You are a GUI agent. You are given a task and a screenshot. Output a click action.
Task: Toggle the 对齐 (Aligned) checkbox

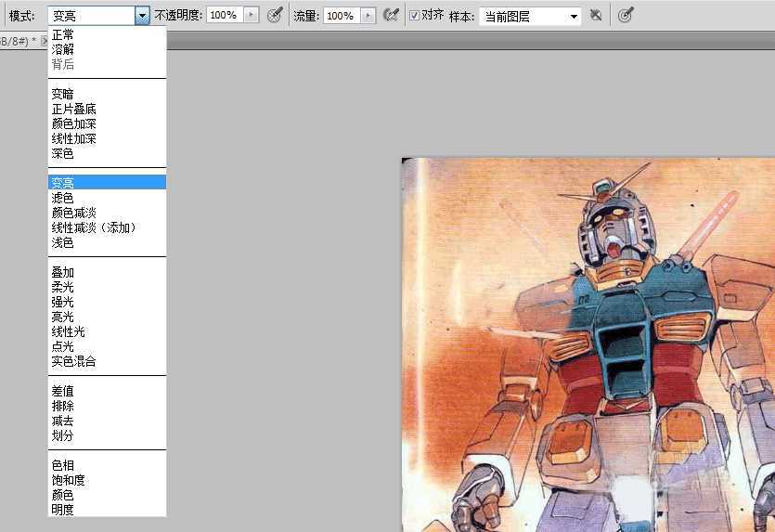[414, 16]
